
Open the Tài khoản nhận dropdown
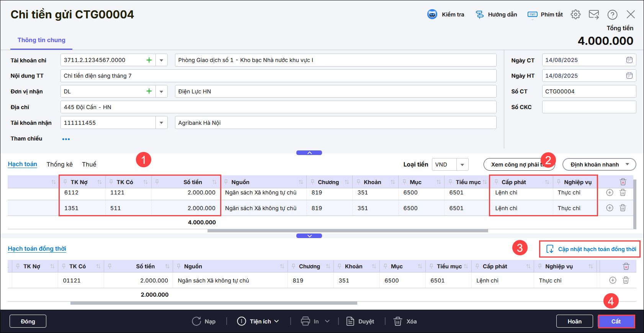point(161,123)
